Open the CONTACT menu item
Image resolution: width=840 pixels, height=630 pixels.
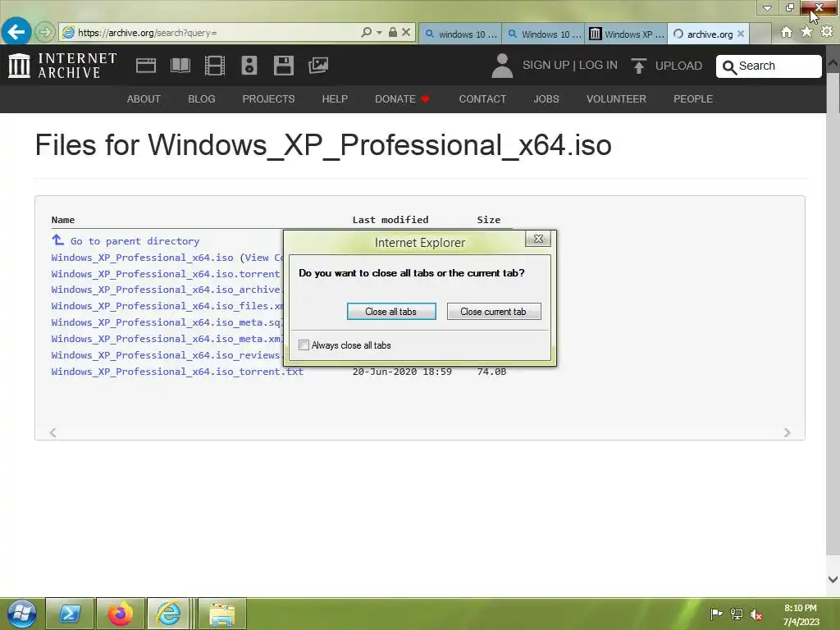[482, 99]
